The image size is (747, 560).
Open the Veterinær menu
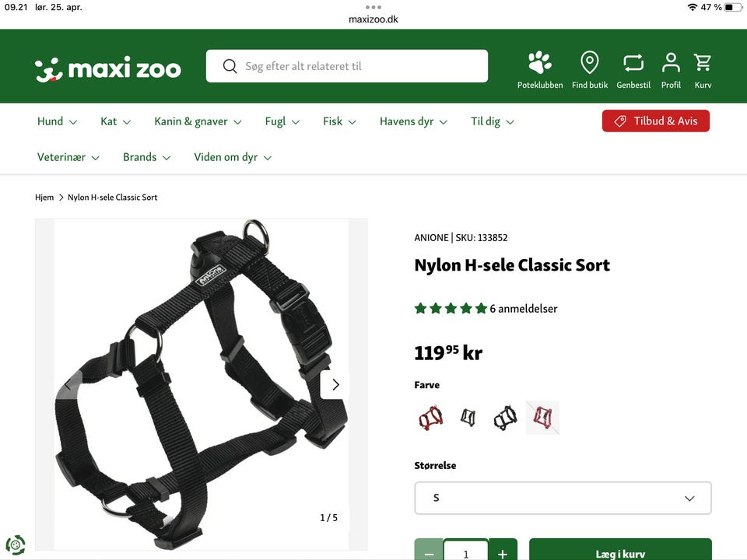coord(68,157)
